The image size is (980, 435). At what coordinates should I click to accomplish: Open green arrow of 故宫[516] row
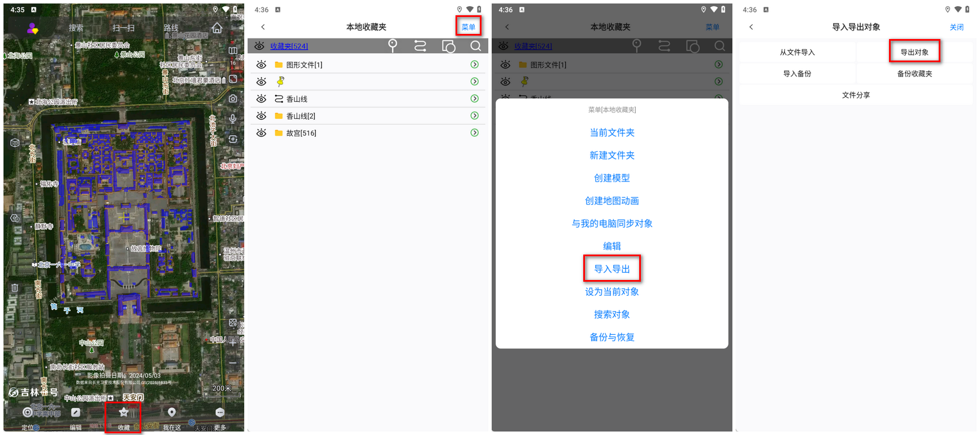point(475,132)
